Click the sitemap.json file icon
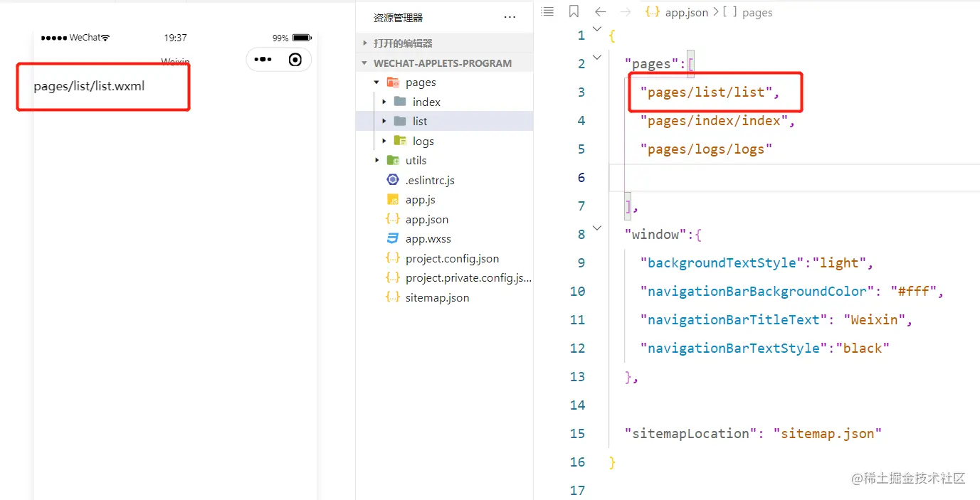 (x=393, y=297)
